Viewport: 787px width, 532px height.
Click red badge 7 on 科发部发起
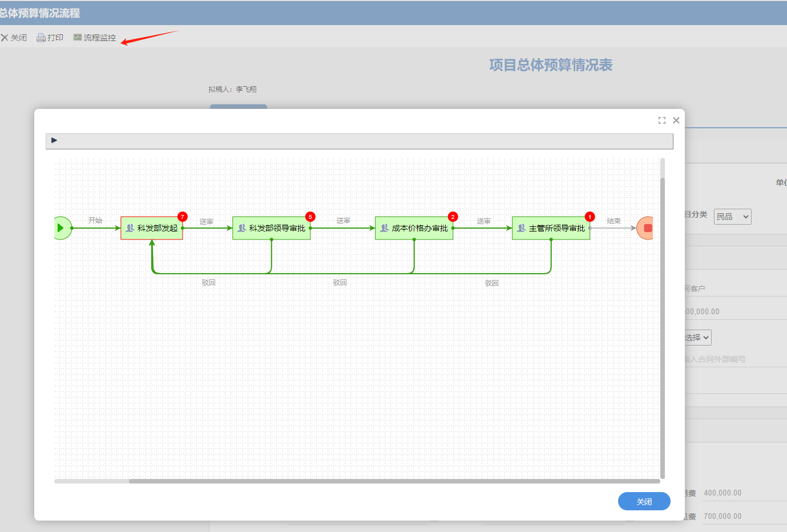pyautogui.click(x=183, y=217)
